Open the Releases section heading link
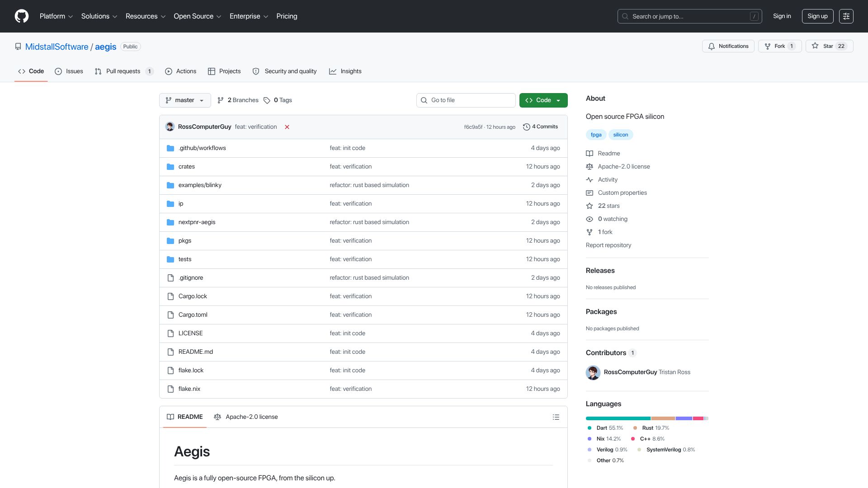The height and width of the screenshot is (488, 868). coord(600,271)
